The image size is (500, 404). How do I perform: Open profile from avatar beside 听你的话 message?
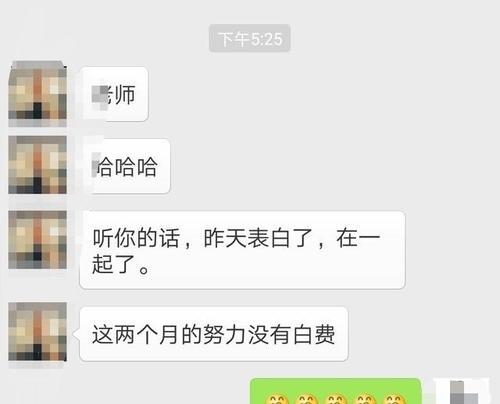click(37, 240)
